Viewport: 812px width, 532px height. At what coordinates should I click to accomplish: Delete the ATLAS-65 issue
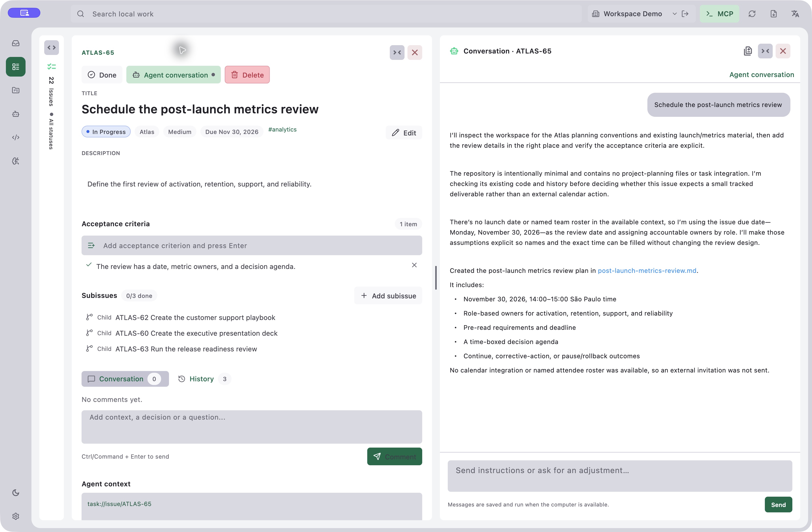click(247, 75)
